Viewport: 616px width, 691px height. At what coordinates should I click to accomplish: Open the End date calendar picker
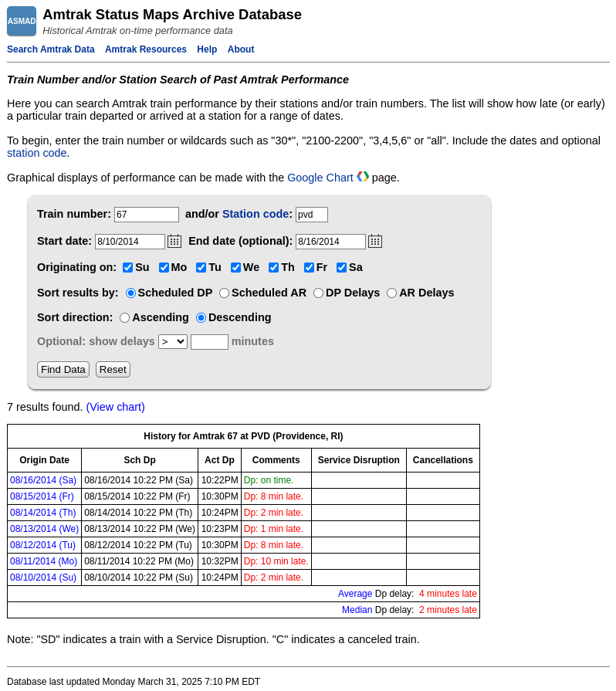(375, 241)
